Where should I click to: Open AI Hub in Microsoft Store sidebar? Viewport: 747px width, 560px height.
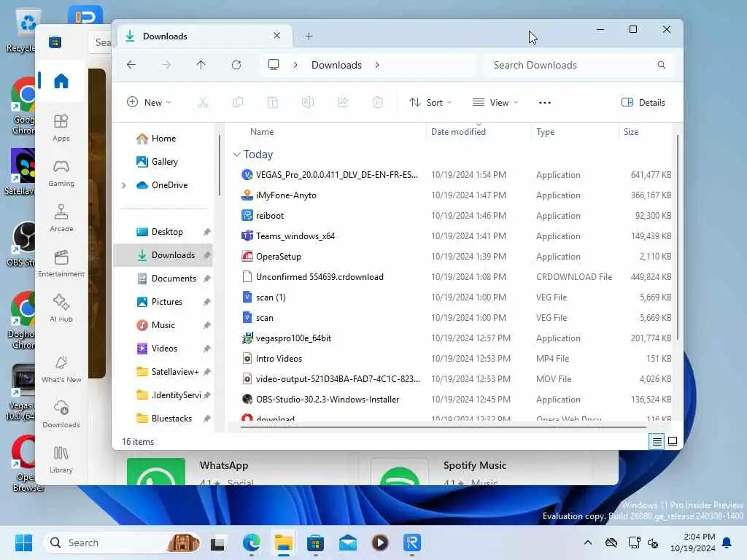[61, 308]
